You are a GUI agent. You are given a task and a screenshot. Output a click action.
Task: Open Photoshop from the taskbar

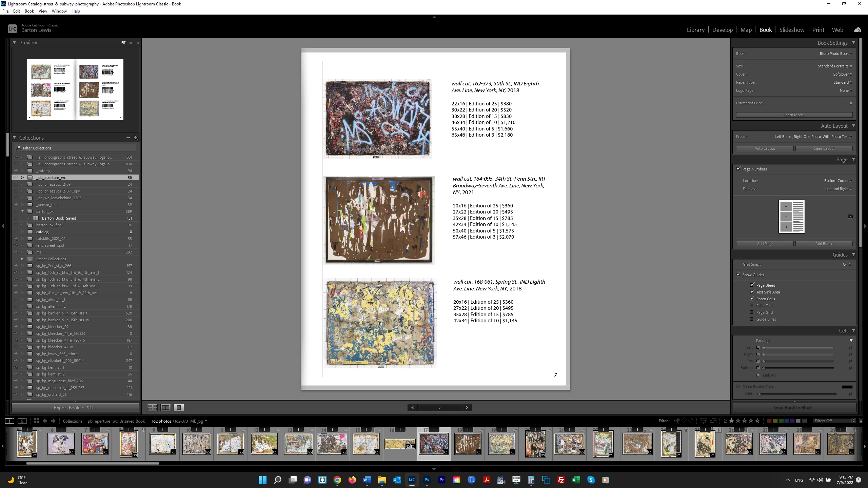pyautogui.click(x=427, y=480)
